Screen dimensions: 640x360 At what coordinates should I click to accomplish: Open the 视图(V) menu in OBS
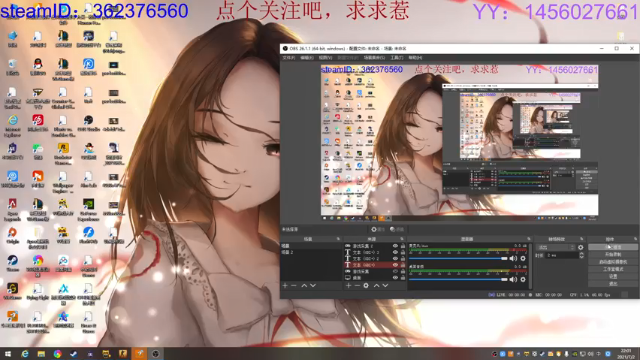tap(325, 58)
